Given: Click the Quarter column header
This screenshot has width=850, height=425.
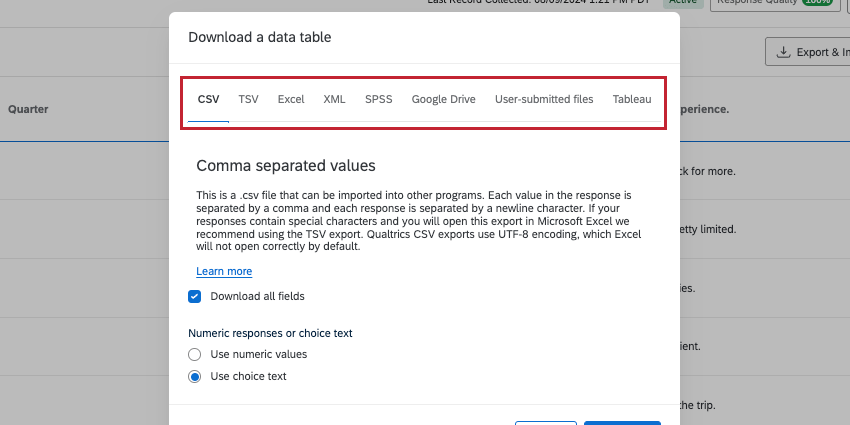Looking at the screenshot, I should pyautogui.click(x=28, y=109).
